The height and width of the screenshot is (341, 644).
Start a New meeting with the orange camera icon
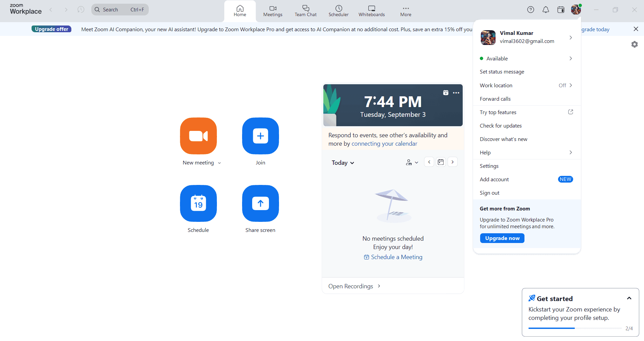(198, 136)
